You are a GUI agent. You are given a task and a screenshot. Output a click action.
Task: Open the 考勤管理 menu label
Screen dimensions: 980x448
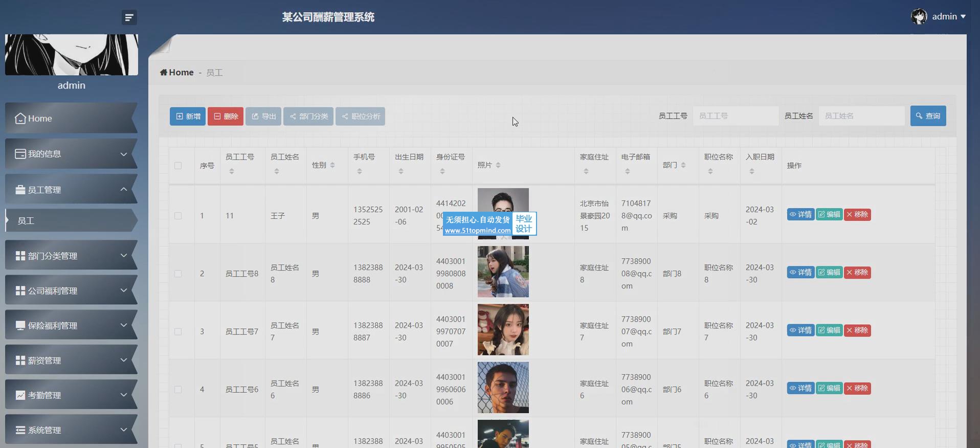click(44, 395)
